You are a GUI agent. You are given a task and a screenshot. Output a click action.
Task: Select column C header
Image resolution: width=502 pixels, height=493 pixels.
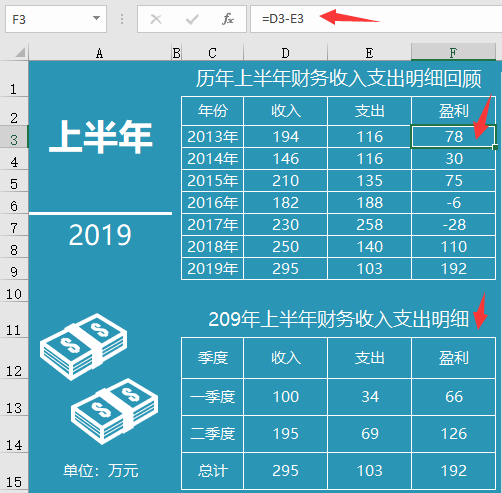[213, 53]
